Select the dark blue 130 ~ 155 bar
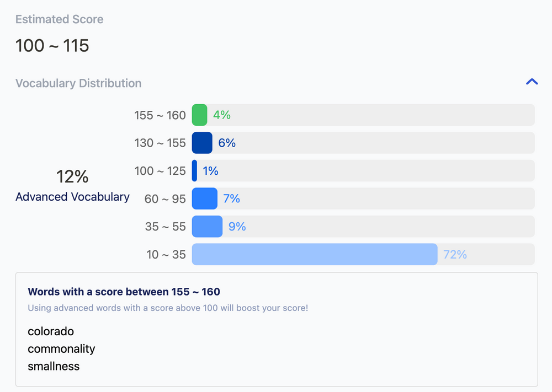The image size is (552, 392). (x=202, y=143)
